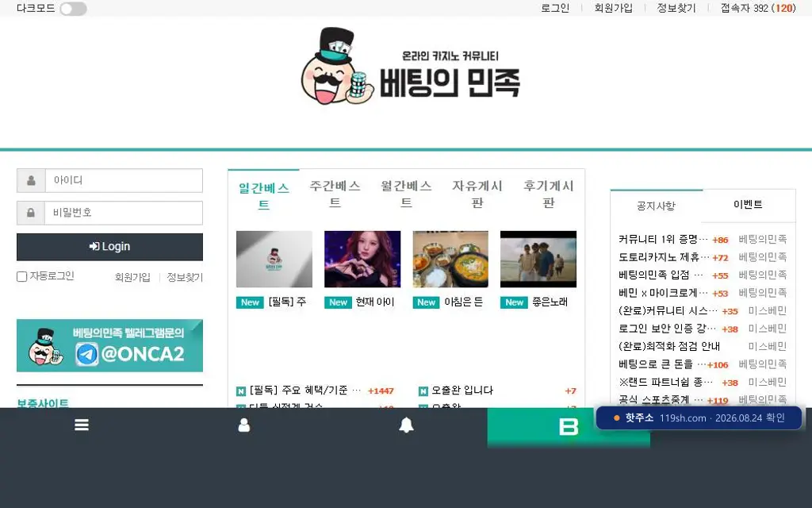Open the @ONCA2 telegram banner
Image resolution: width=812 pixels, height=508 pixels.
[x=109, y=346]
